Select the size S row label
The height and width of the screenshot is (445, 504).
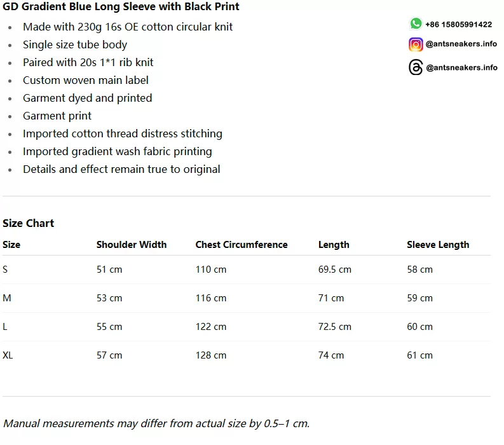click(5, 270)
